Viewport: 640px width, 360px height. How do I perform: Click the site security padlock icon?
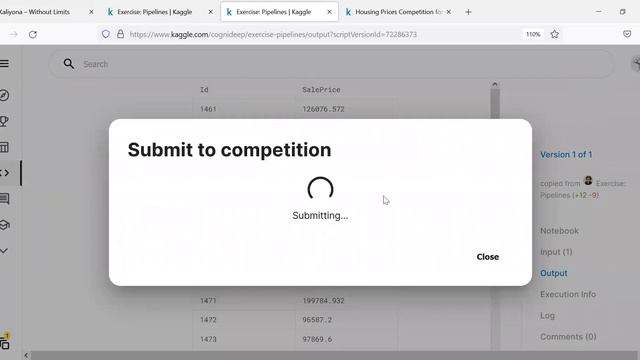[120, 34]
